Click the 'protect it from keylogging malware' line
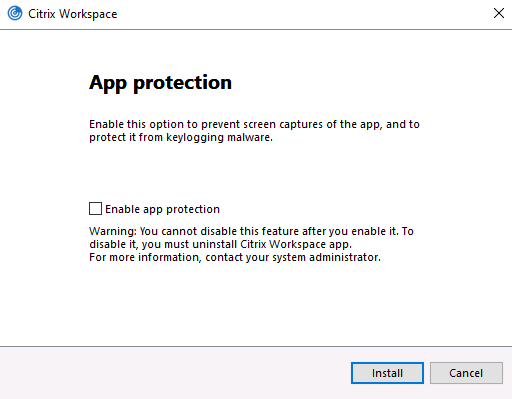Viewport: 512px width, 399px height. pos(181,137)
